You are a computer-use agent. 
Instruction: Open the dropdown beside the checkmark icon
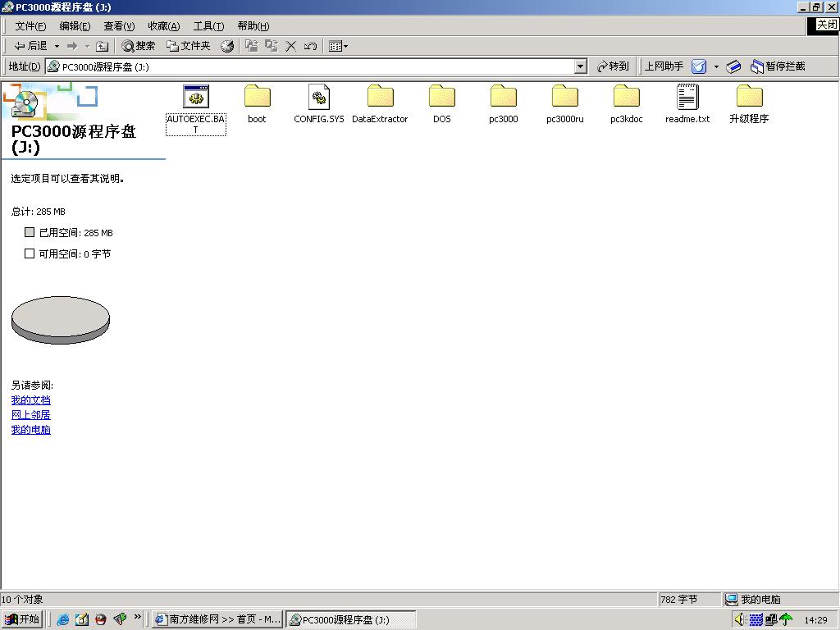pos(716,66)
